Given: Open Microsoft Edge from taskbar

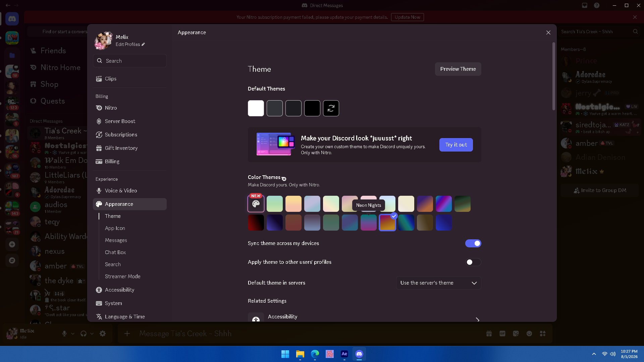Looking at the screenshot, I should click(x=315, y=354).
